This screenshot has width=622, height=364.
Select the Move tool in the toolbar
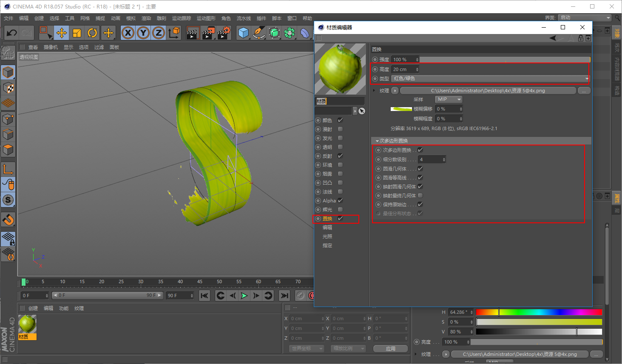tap(62, 33)
